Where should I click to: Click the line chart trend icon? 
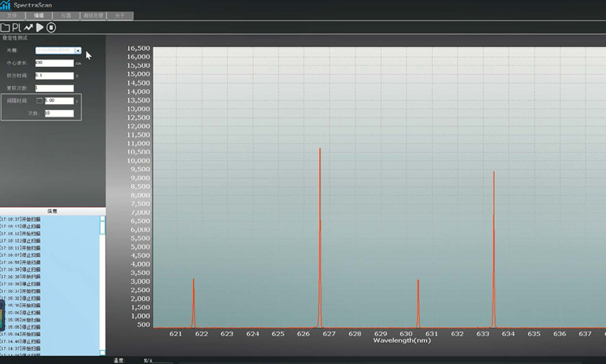(28, 28)
